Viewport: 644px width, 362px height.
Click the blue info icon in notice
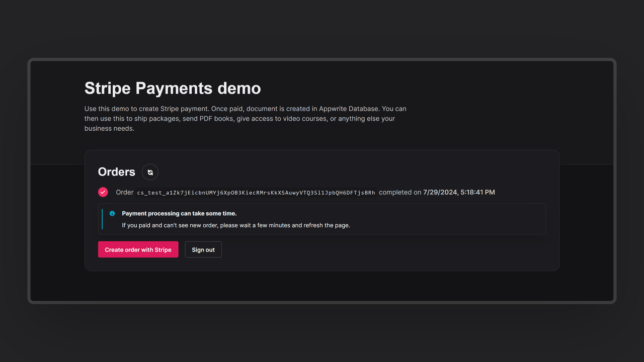(112, 214)
